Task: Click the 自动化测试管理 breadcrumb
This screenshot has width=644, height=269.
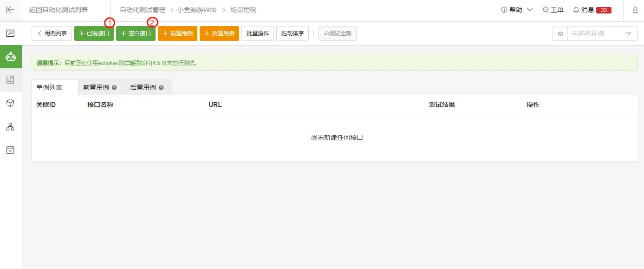Action: (143, 10)
